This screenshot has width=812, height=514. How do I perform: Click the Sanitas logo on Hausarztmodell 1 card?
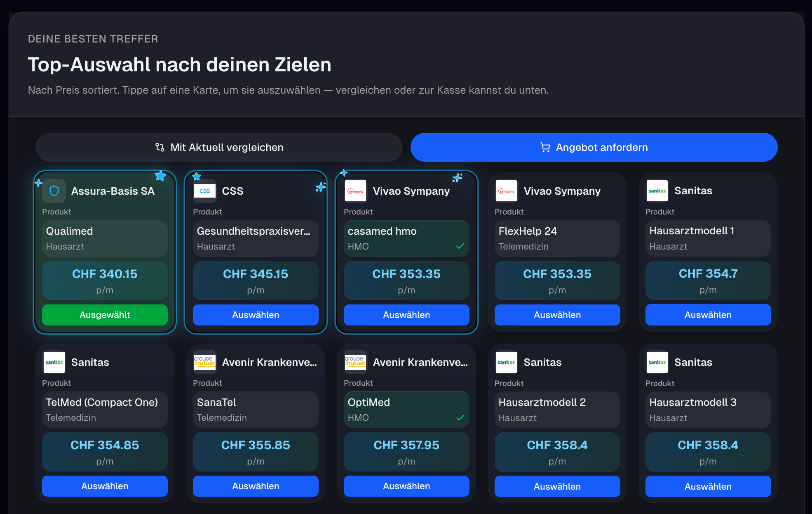tap(657, 191)
